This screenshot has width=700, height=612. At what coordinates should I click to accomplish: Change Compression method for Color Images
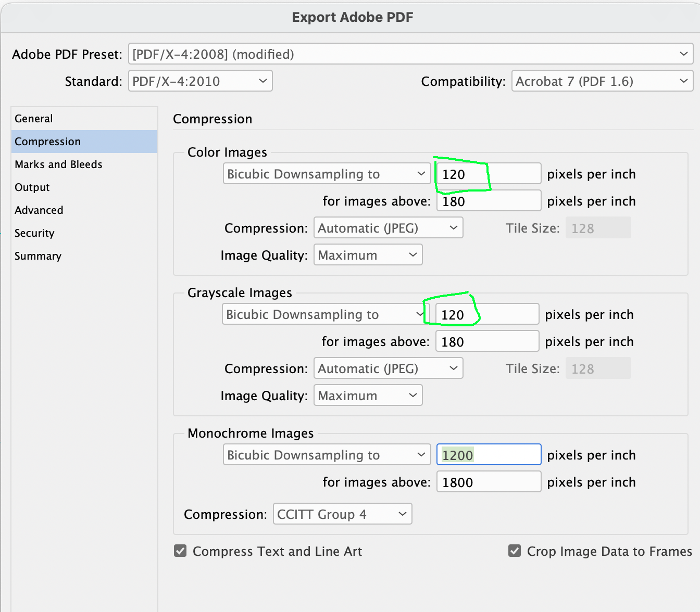point(387,227)
